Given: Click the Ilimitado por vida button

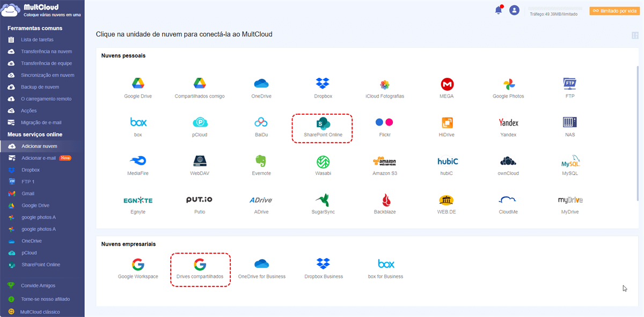Looking at the screenshot, I should [x=614, y=11].
